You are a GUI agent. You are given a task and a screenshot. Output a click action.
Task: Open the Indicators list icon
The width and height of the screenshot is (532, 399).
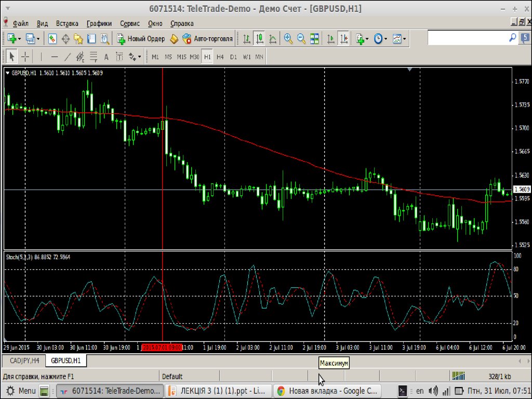[x=360, y=38]
